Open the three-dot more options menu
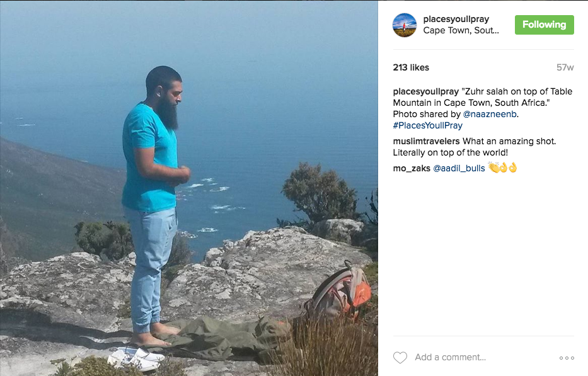Image resolution: width=588 pixels, height=376 pixels. 567,358
